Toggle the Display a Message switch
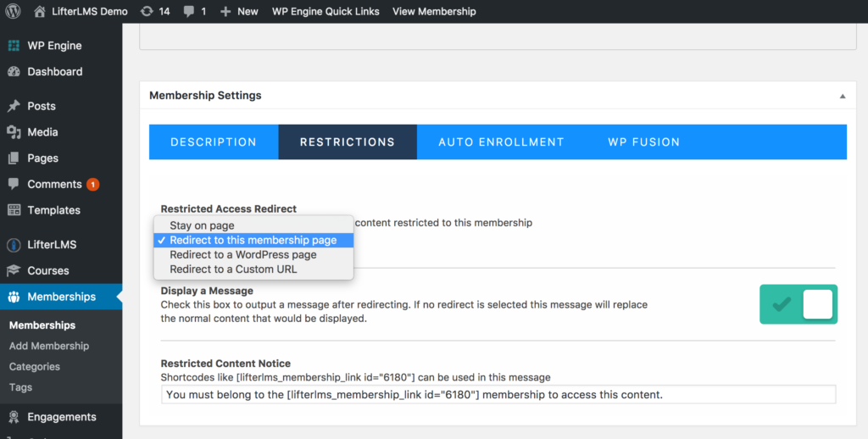868x439 pixels. point(798,304)
